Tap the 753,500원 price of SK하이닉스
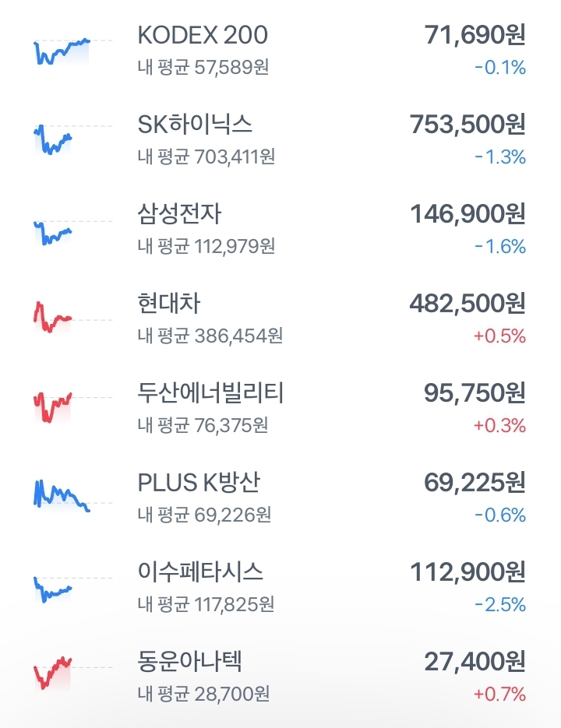 pyautogui.click(x=467, y=125)
